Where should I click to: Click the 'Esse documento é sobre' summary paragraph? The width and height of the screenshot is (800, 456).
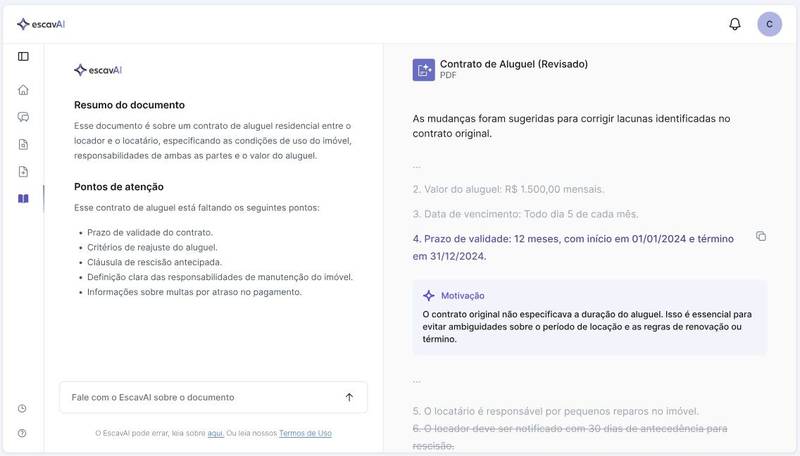(213, 141)
